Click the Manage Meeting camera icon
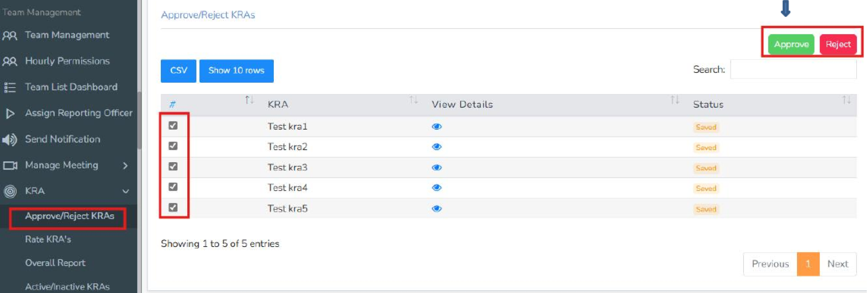Screen dimensions: 868x293 [10, 165]
